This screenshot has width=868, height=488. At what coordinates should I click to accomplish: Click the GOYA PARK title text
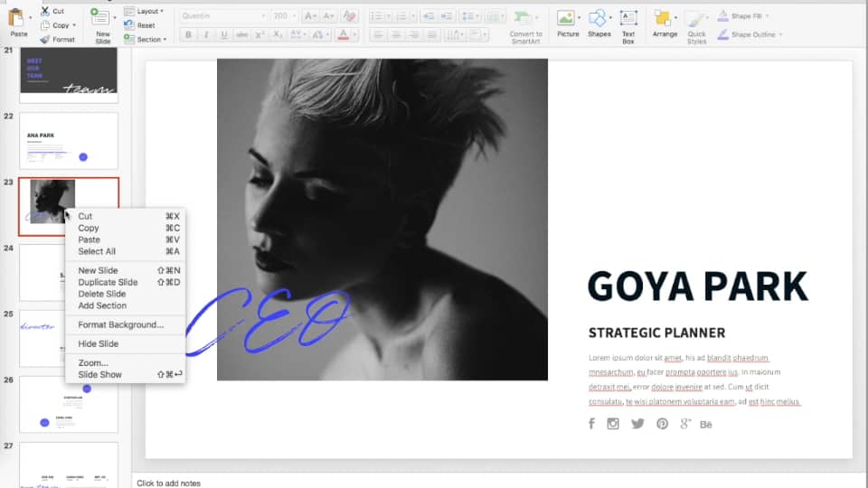(697, 286)
